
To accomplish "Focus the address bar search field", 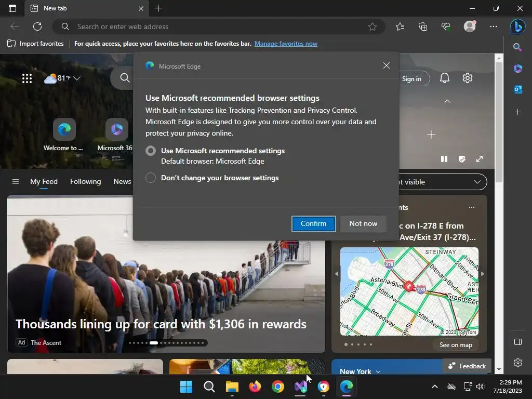I will [219, 26].
